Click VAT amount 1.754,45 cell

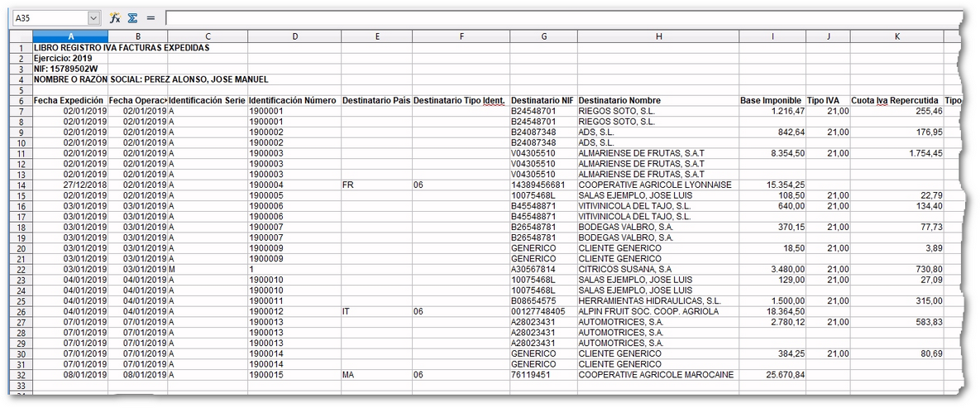[x=896, y=153]
